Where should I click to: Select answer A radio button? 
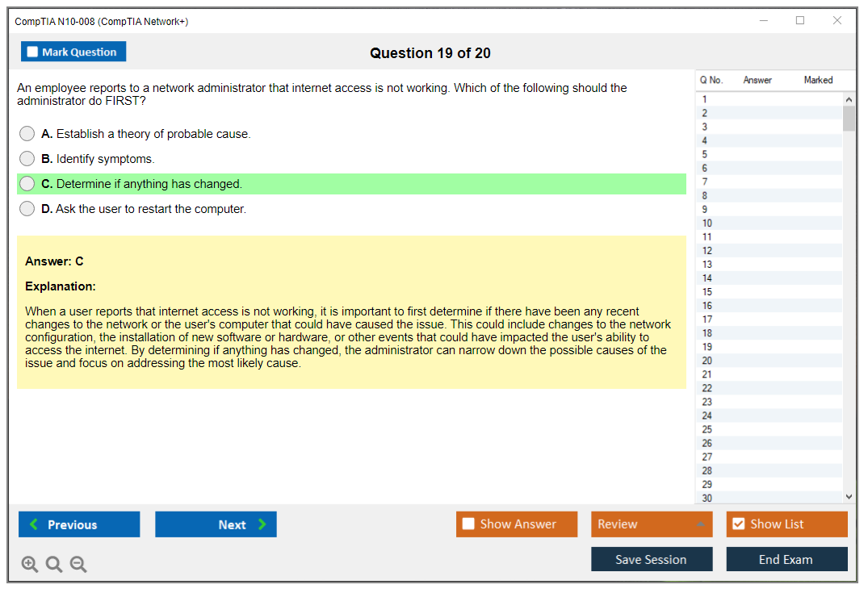27,134
